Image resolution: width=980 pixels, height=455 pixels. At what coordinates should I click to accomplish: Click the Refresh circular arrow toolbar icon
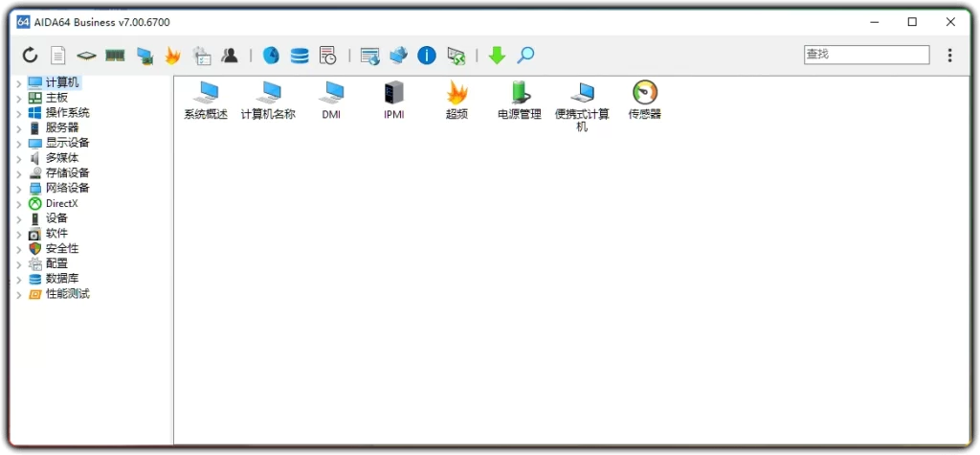tap(30, 56)
